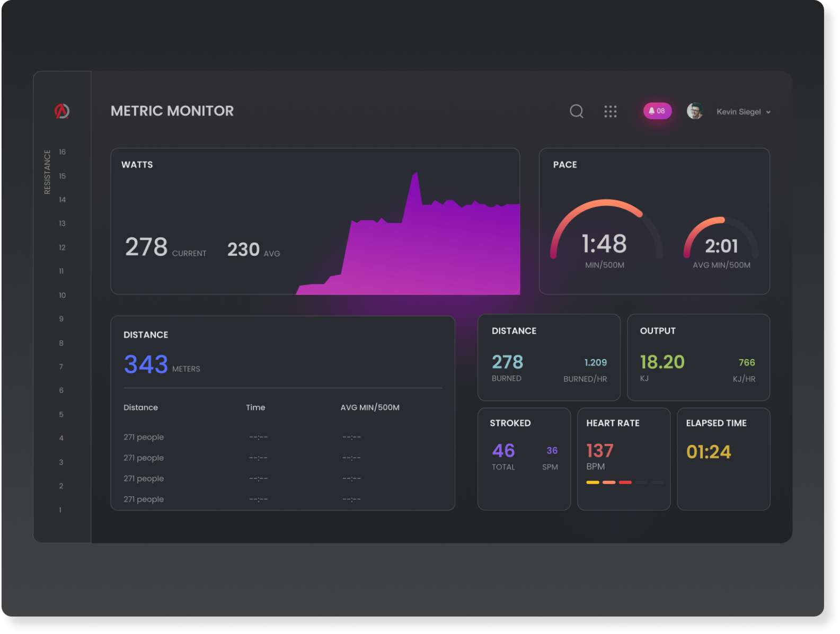The image size is (840, 634).
Task: Open search with the magnifier icon
Action: pyautogui.click(x=577, y=111)
